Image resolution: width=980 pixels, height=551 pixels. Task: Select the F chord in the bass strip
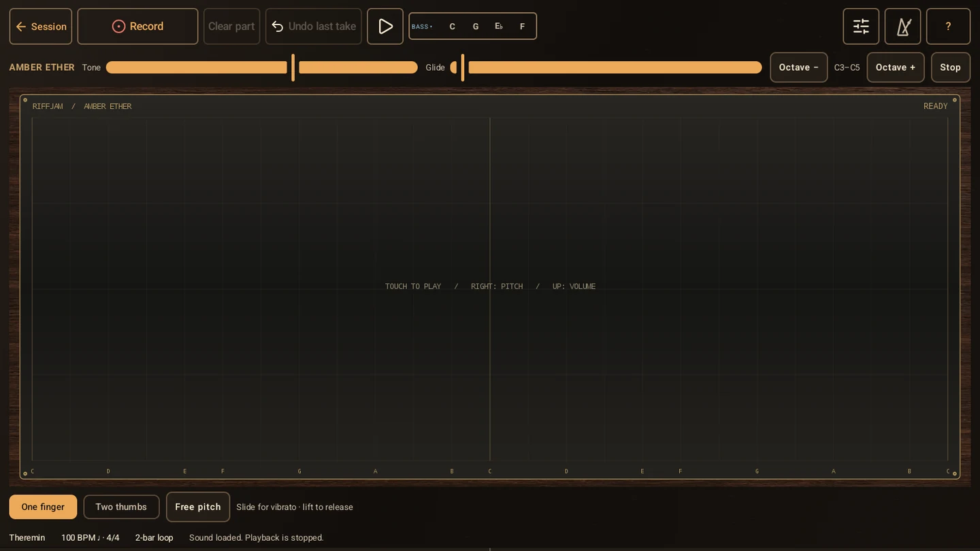click(x=523, y=27)
